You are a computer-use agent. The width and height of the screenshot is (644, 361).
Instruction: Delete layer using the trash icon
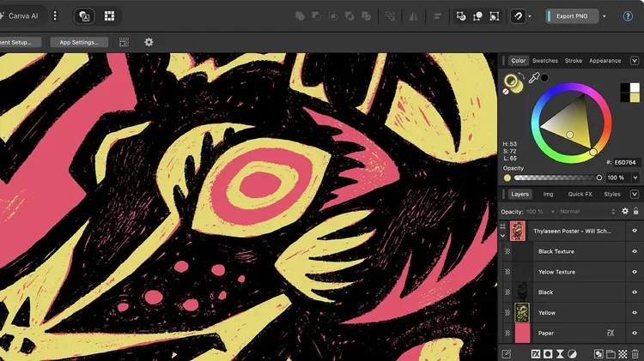point(635,353)
